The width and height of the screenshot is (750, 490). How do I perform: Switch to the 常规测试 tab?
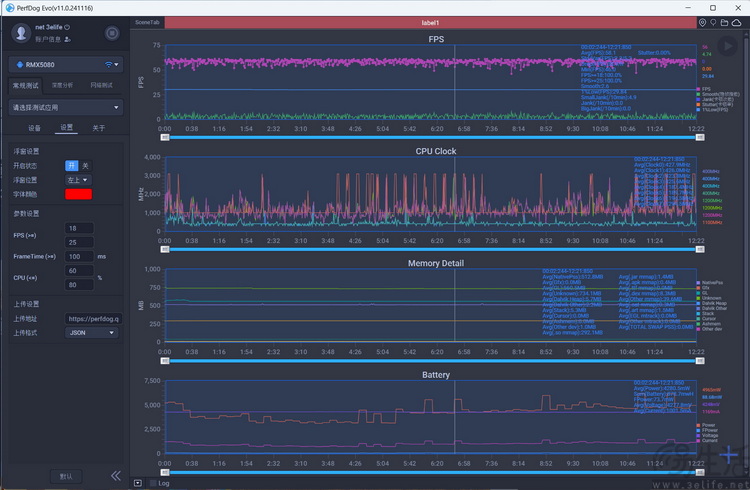coord(25,85)
